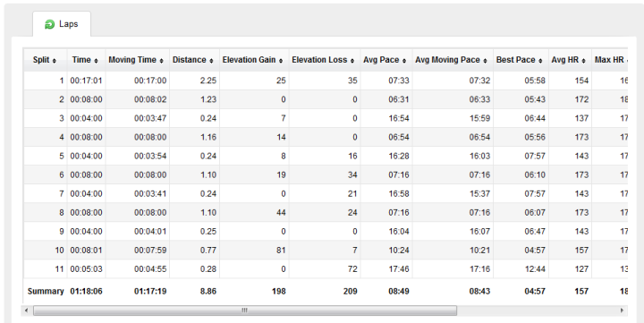Click the Elevation Loss sort arrow icon
644x323 pixels.
[x=352, y=61]
